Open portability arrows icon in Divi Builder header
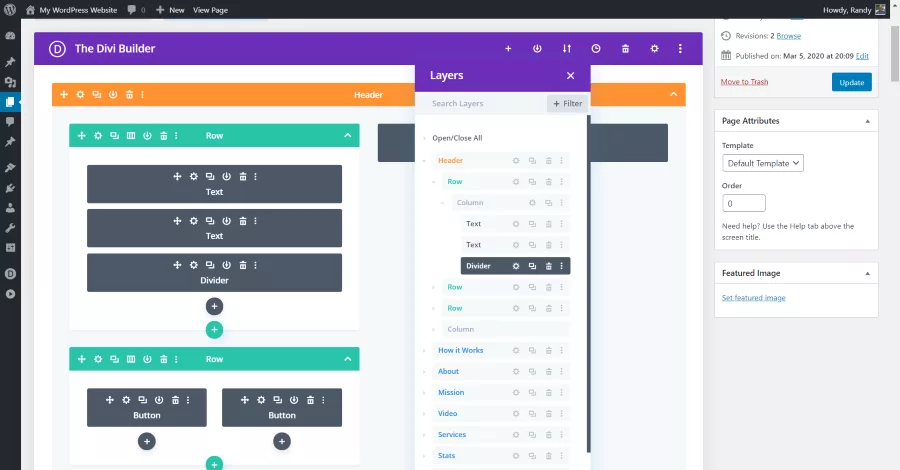This screenshot has width=900, height=470. 567,49
